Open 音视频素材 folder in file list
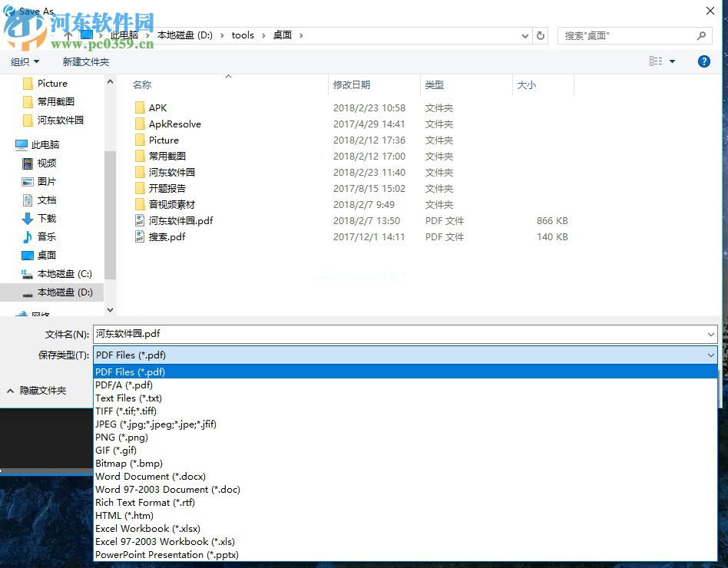The image size is (728, 568). (171, 205)
